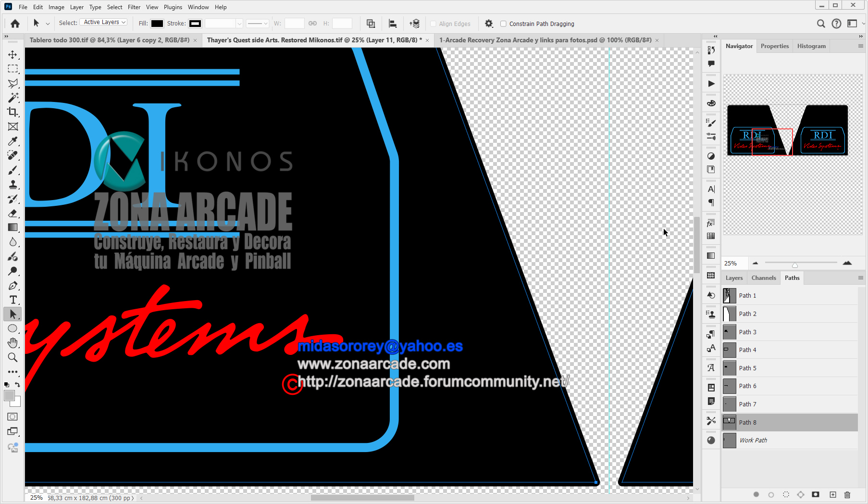Switch to Tablero todo 300.tif document tab
868x504 pixels.
pos(110,40)
